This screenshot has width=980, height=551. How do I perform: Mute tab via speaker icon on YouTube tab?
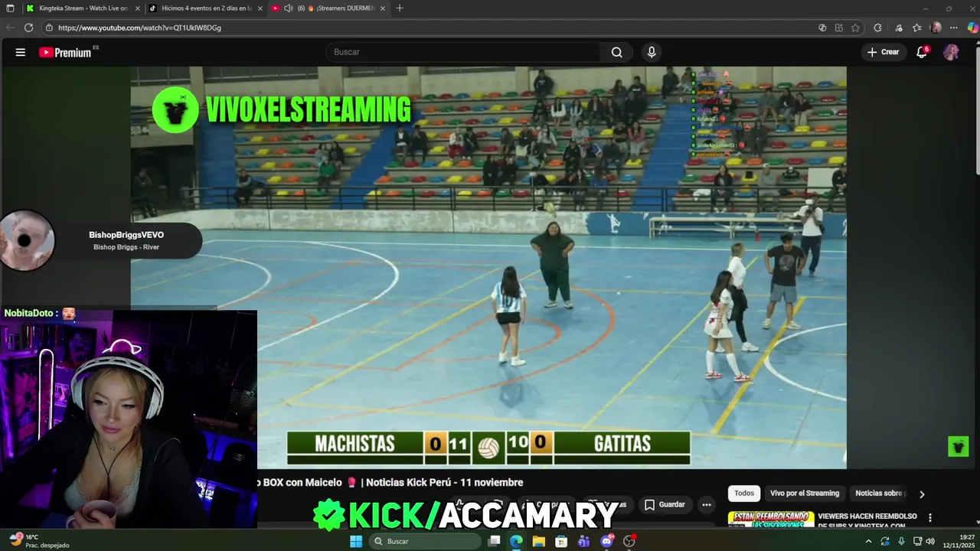(x=288, y=8)
